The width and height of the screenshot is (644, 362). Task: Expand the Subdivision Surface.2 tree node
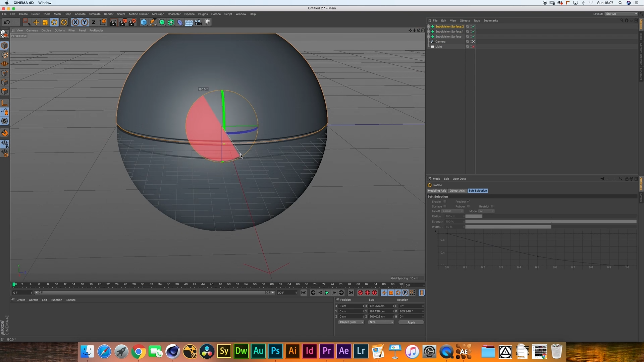(x=429, y=26)
